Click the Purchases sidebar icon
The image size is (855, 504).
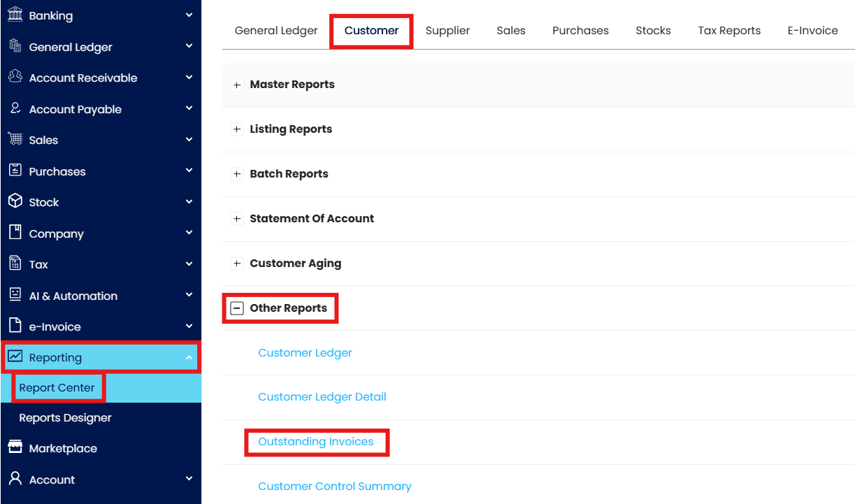click(15, 171)
